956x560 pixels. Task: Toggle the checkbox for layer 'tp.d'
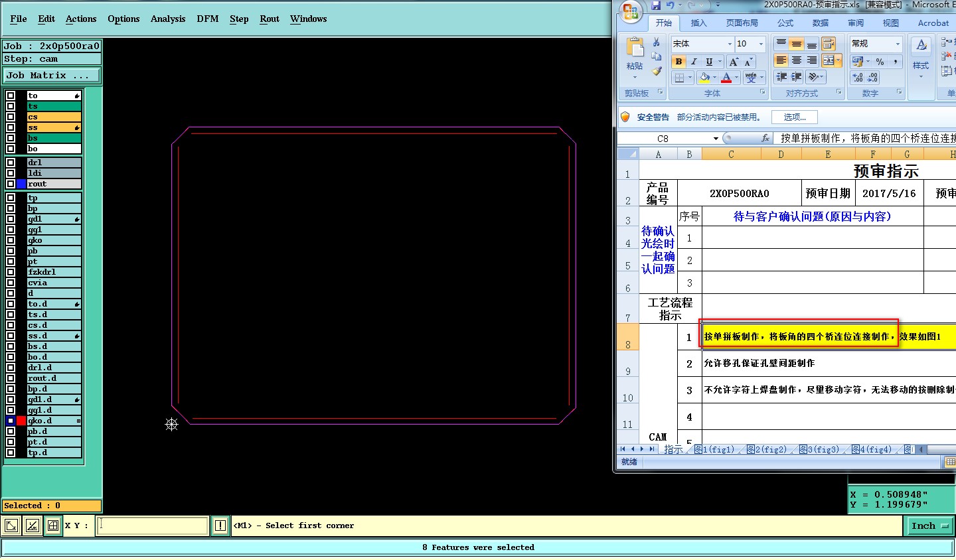[x=11, y=453]
